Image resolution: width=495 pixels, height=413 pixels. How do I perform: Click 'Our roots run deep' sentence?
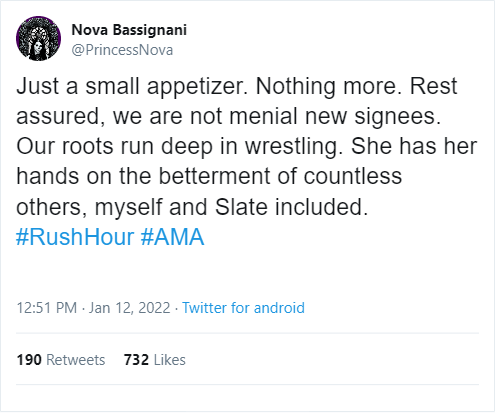[180, 146]
